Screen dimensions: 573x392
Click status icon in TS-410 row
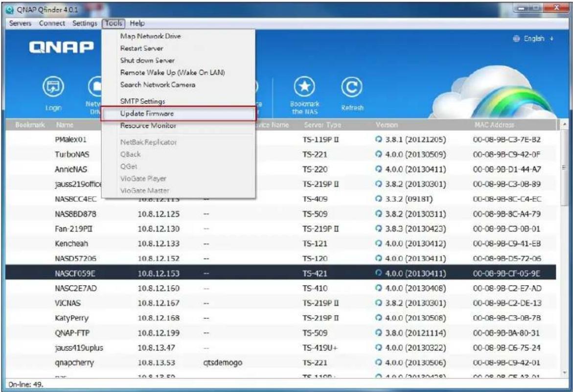click(x=379, y=288)
